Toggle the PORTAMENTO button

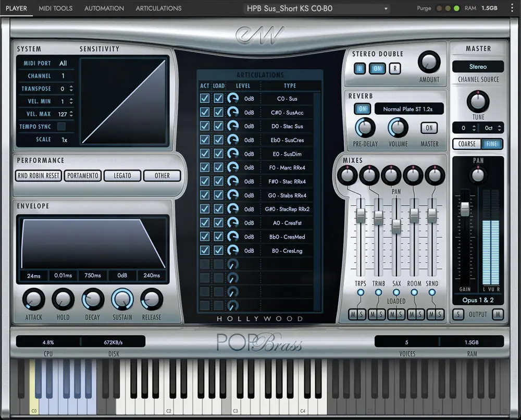83,176
